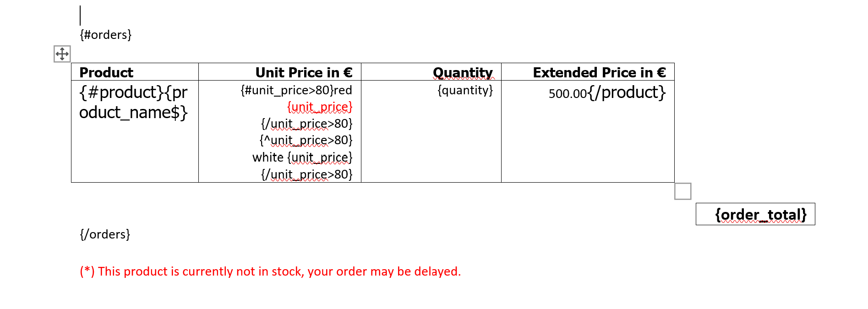Click the {order_total} text box
This screenshot has width=868, height=309.
click(755, 214)
